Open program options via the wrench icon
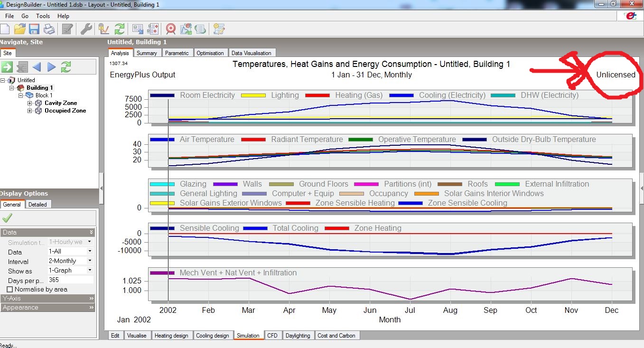This screenshot has width=644, height=348. pyautogui.click(x=86, y=29)
